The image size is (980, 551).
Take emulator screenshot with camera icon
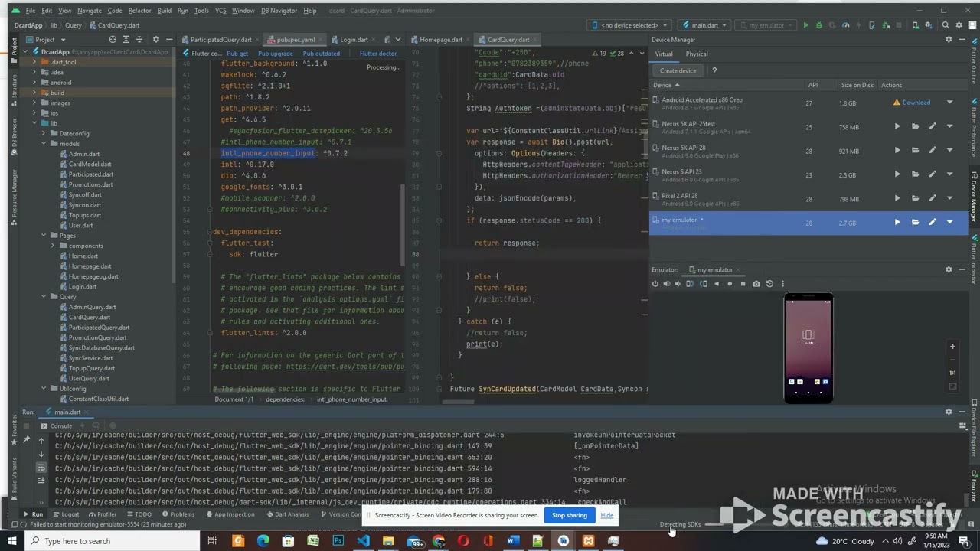(756, 284)
